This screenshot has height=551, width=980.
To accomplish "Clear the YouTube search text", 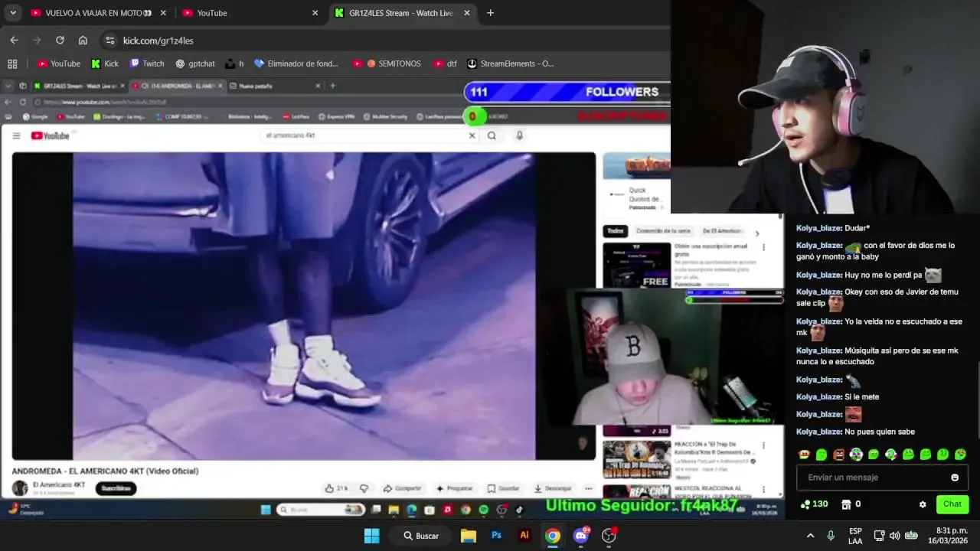I will [x=472, y=135].
